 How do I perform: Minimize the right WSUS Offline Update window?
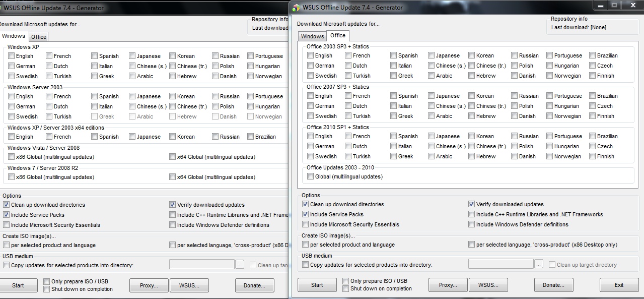[x=600, y=5]
